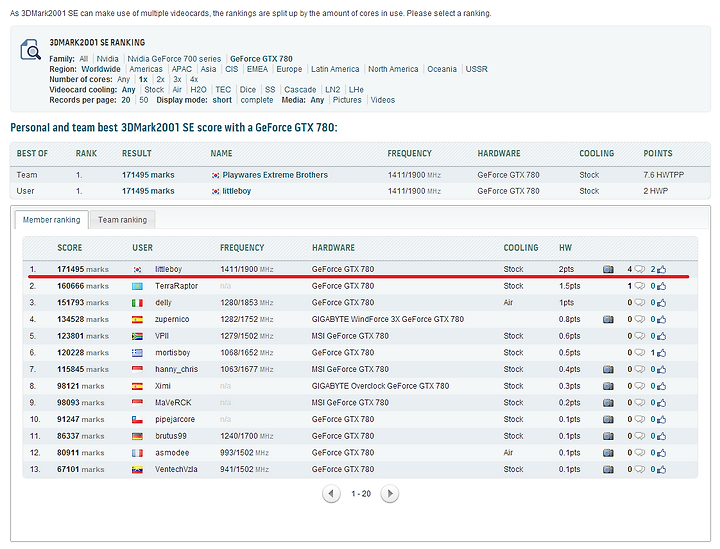Viewport: 720px width, 549px height.
Task: Select the Oceania region filter
Action: [442, 69]
